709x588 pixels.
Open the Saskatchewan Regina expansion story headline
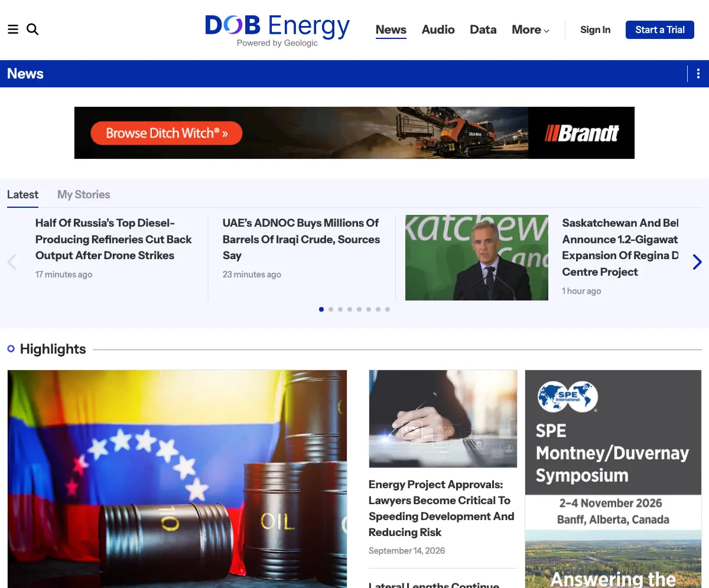coord(620,247)
